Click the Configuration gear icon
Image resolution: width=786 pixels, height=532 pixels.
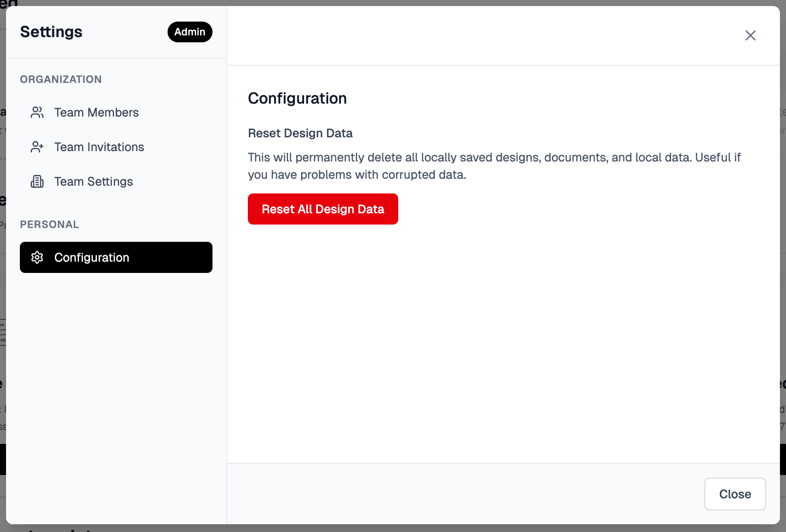pyautogui.click(x=37, y=257)
